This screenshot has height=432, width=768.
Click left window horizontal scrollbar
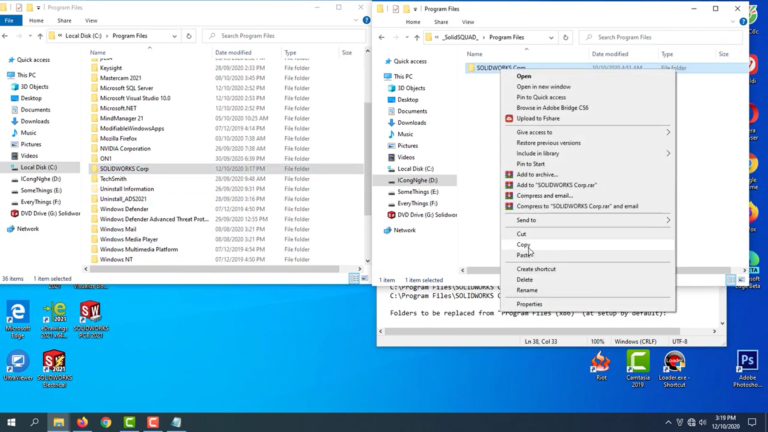(x=214, y=269)
